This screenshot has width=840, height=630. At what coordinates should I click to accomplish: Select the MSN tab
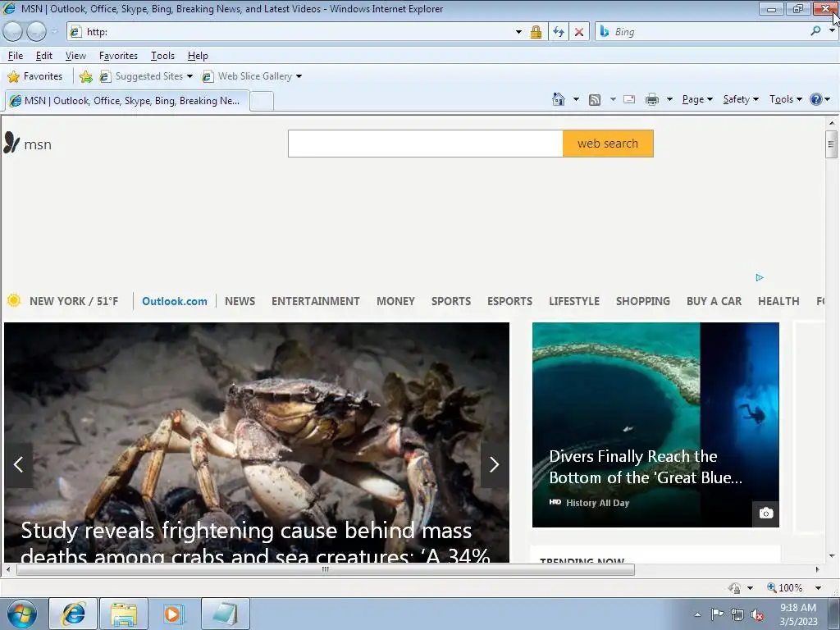[x=127, y=101]
